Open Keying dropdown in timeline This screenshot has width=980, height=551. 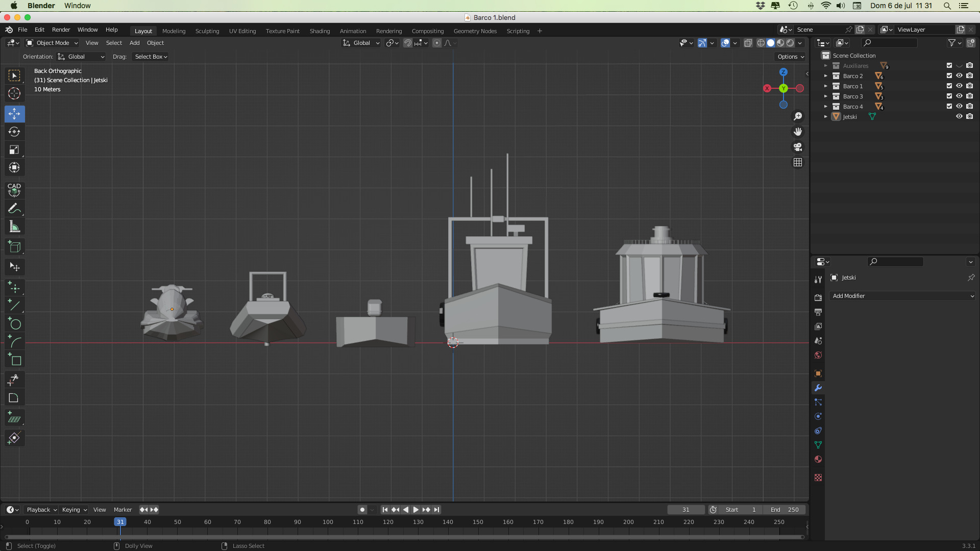(x=74, y=509)
